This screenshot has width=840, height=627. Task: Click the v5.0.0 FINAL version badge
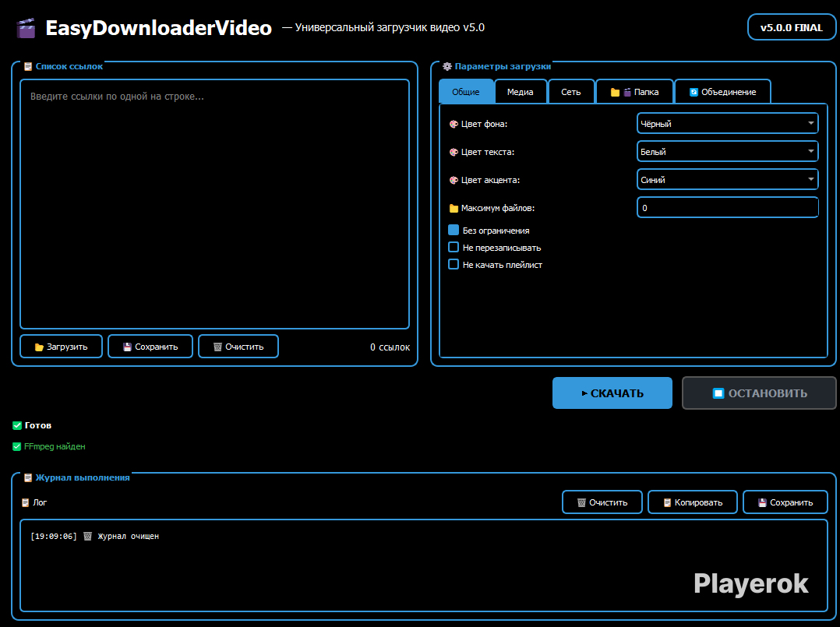792,27
